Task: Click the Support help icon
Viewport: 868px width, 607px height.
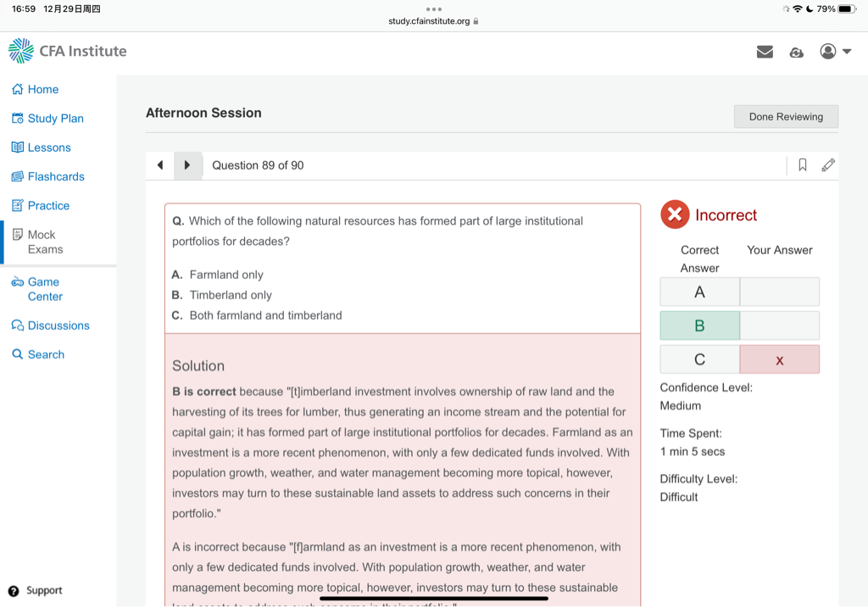Action: [14, 591]
